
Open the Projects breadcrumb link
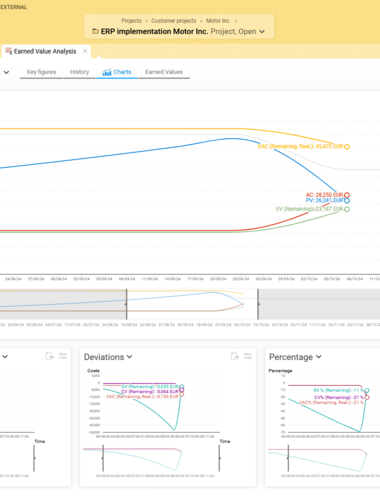tap(131, 21)
